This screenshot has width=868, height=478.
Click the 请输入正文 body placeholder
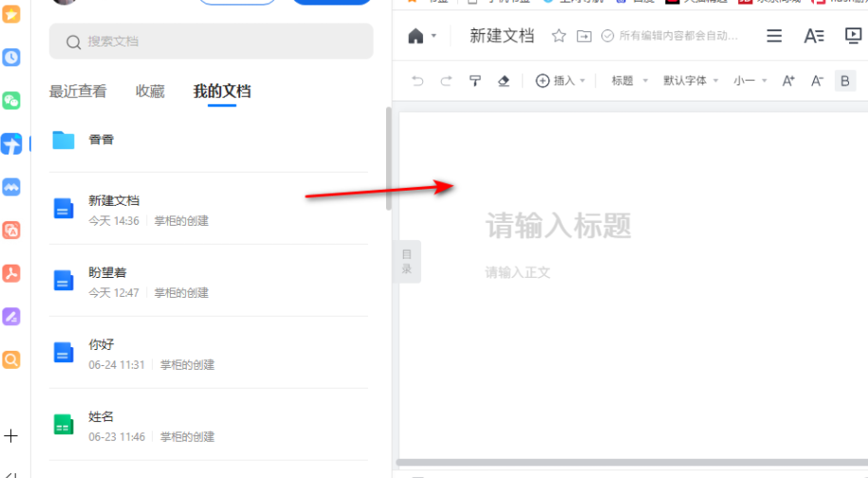click(x=518, y=272)
